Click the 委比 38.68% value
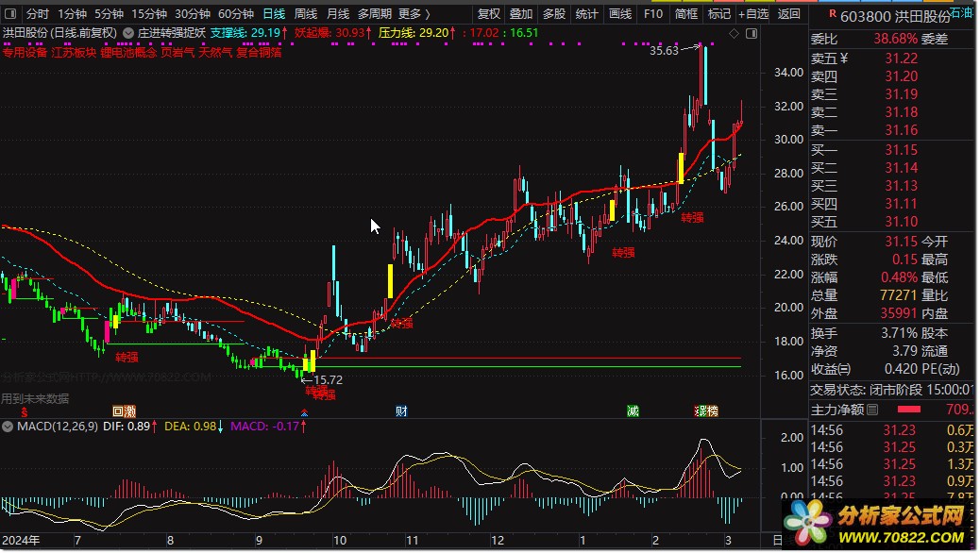The width and height of the screenshot is (980, 553). [x=896, y=40]
